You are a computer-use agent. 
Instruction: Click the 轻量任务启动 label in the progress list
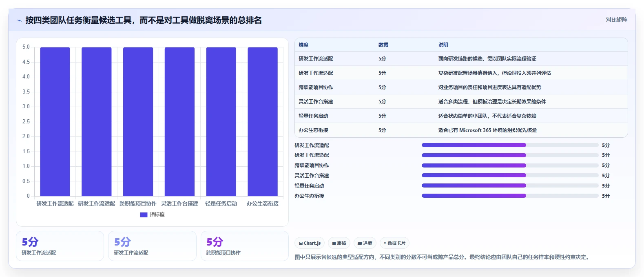(309, 186)
